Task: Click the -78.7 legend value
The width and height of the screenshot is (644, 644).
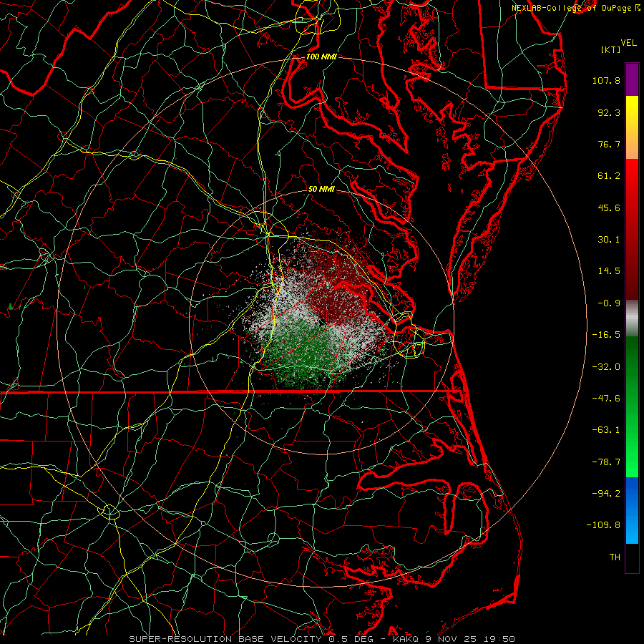Action: (606, 462)
